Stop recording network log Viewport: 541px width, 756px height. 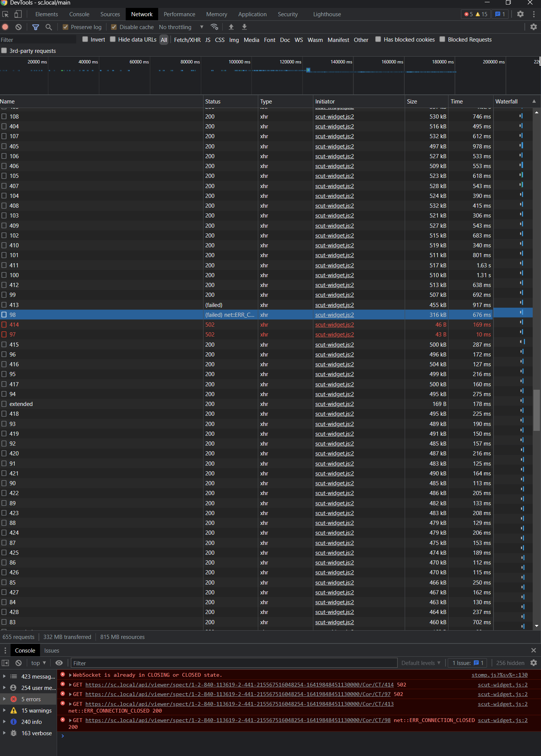5,27
